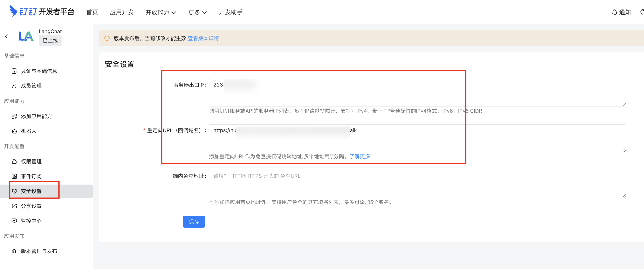
Task: Follow the 了解更多 link
Action: pos(359,157)
